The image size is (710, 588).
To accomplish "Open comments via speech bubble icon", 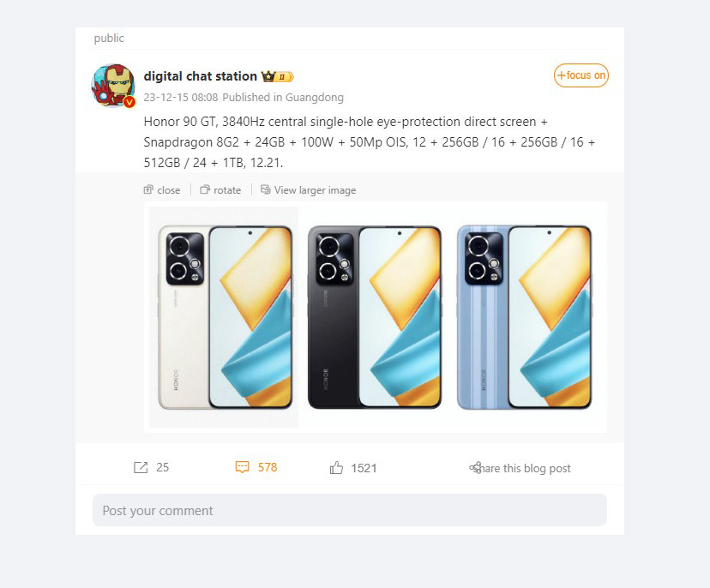I will click(x=243, y=467).
